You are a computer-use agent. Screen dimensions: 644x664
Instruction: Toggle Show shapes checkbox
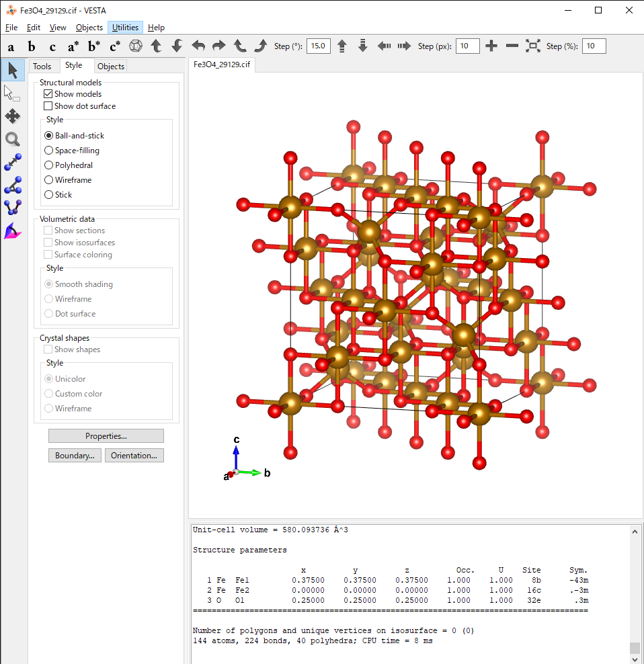[48, 349]
